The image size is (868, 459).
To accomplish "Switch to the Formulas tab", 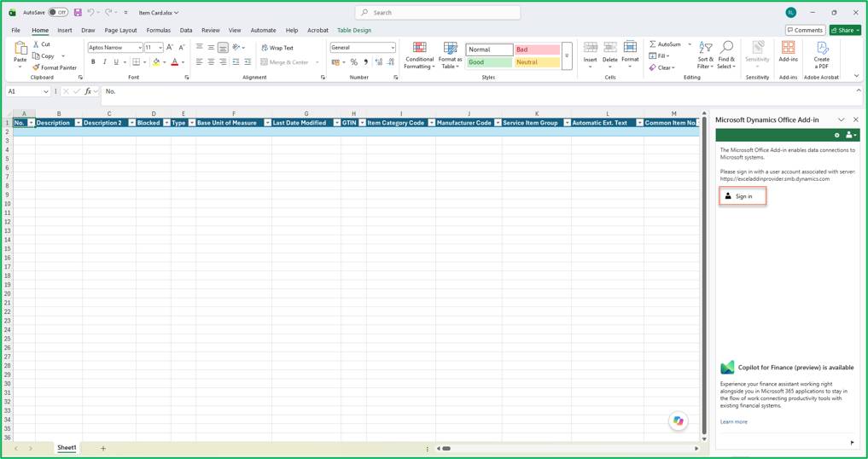I will tap(158, 31).
